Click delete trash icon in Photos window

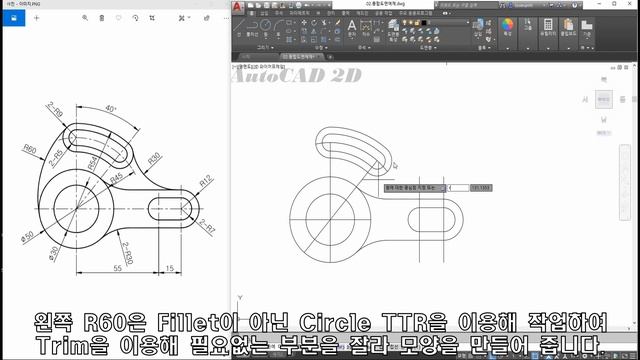tap(102, 18)
